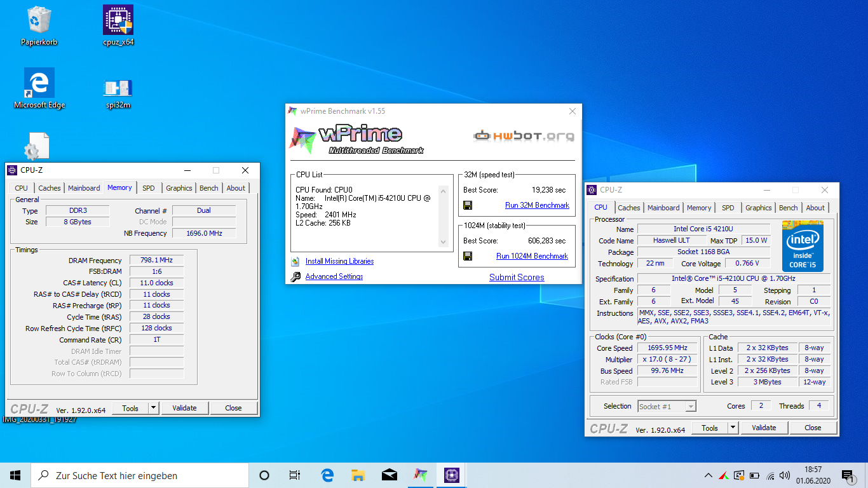Click the volume speaker tray icon

click(785, 475)
